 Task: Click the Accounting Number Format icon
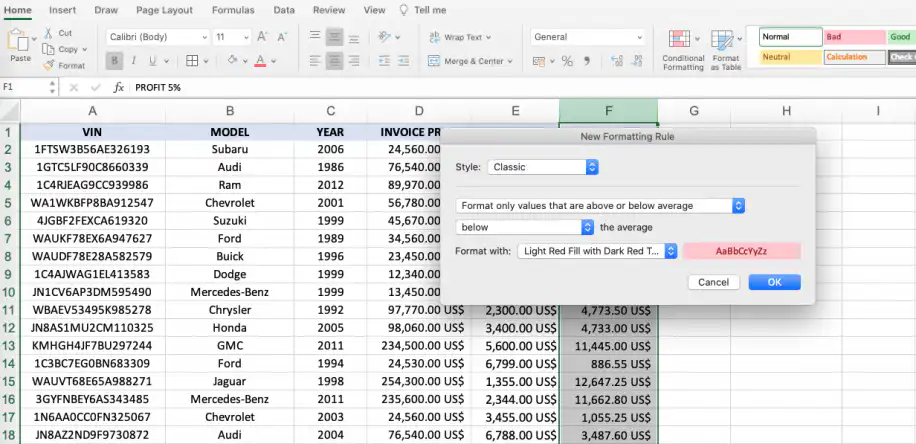pos(538,61)
